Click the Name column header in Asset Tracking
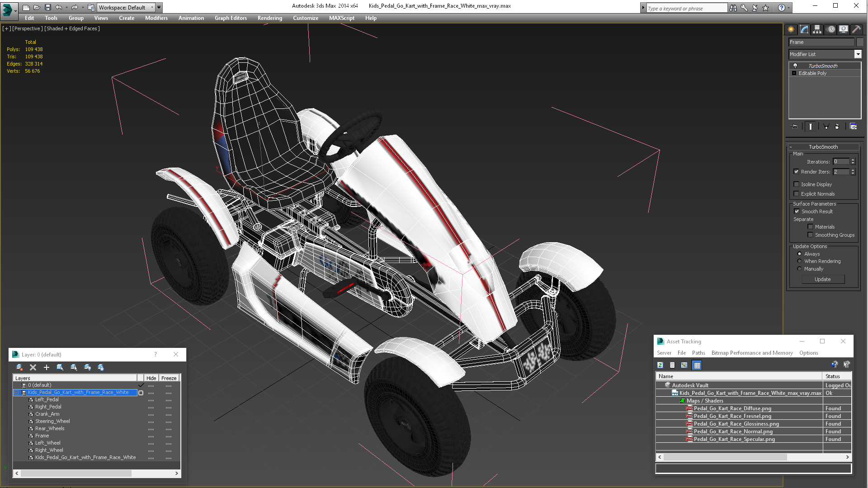Screen dimensions: 868x488 click(739, 376)
